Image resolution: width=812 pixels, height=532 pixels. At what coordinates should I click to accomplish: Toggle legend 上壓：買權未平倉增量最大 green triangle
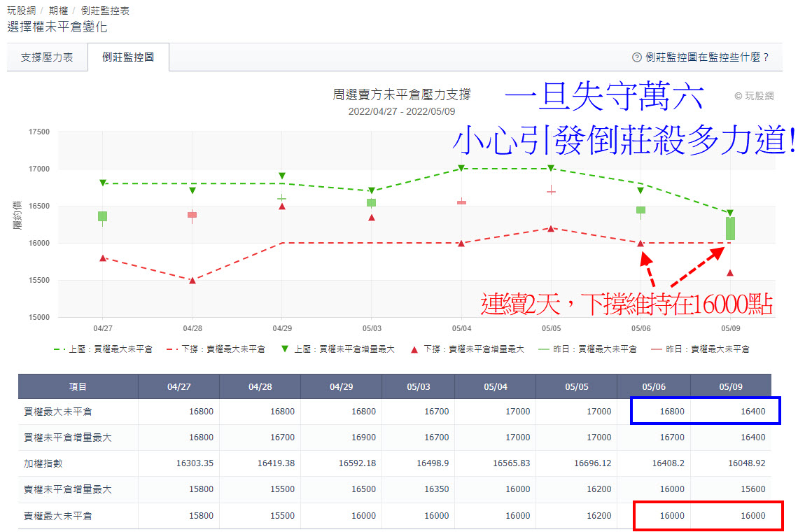tap(337, 349)
